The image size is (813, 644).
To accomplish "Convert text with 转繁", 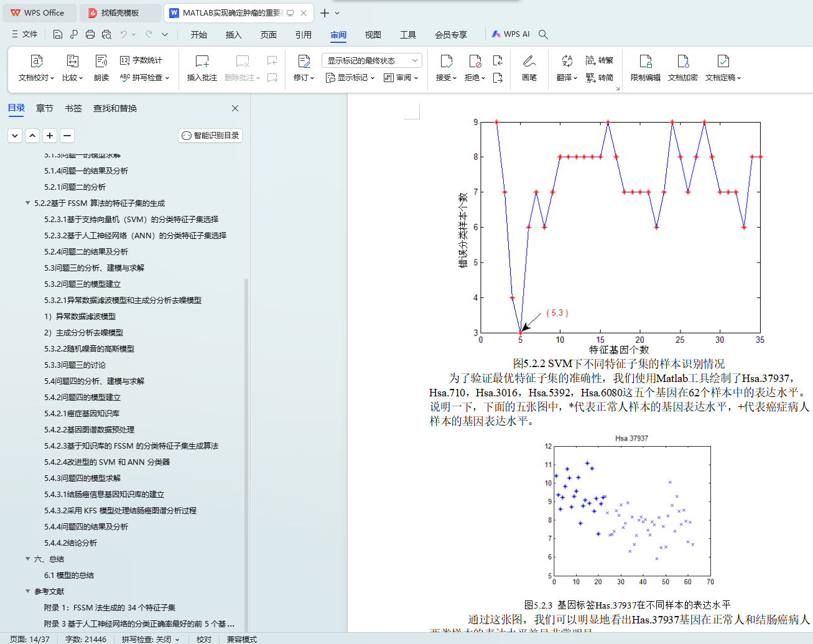I will (600, 60).
